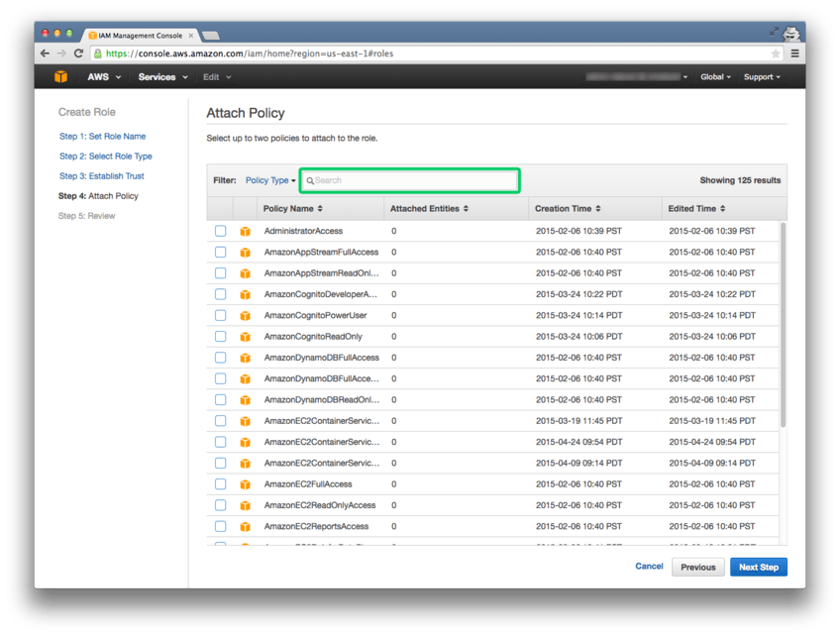The height and width of the screenshot is (636, 840).
Task: Click the policy list vertical scrollbar
Action: point(783,325)
